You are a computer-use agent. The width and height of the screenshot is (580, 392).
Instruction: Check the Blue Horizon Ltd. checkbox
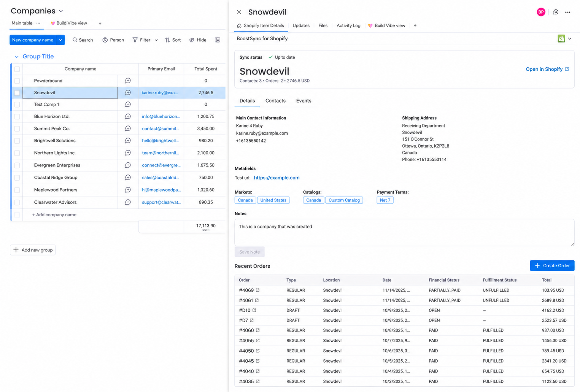point(17,117)
